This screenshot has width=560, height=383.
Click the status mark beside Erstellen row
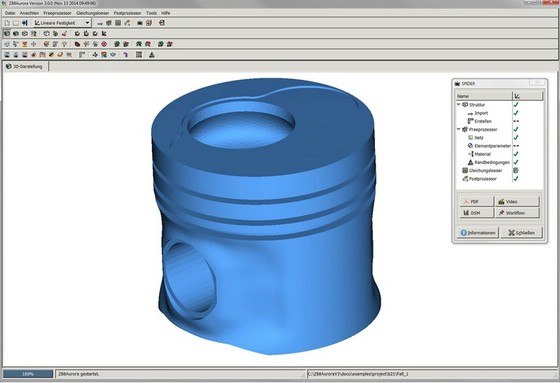click(516, 121)
